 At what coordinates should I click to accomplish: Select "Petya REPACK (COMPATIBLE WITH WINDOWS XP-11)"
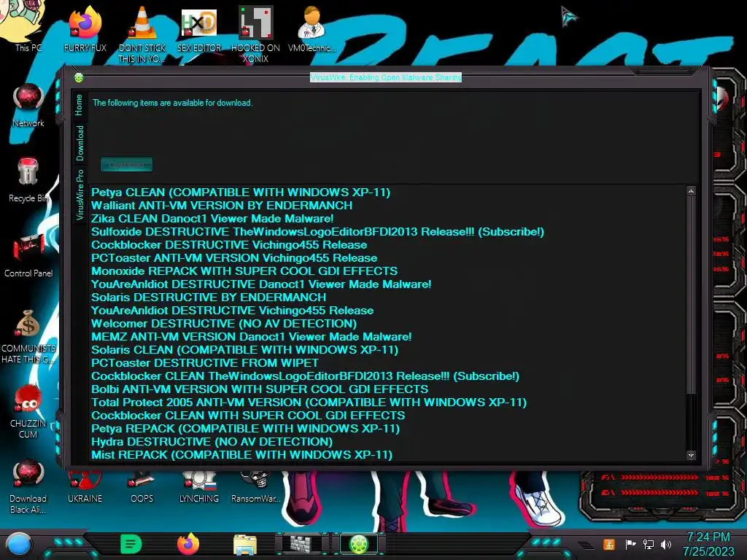click(245, 429)
